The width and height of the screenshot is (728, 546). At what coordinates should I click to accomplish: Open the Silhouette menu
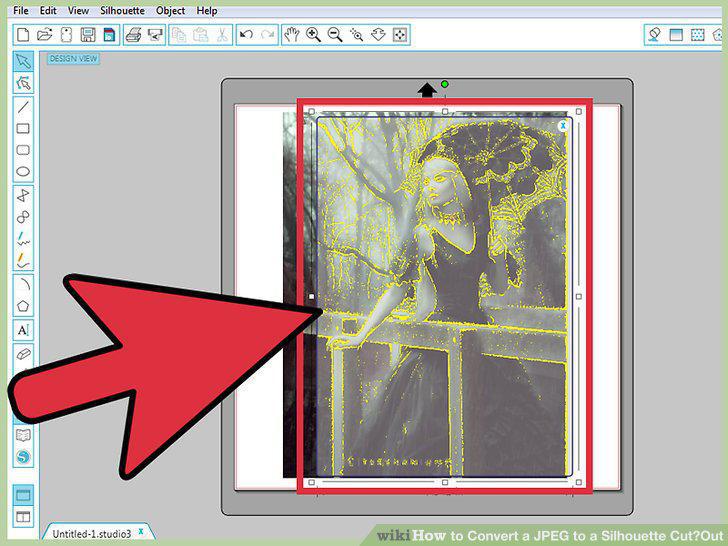pos(123,10)
